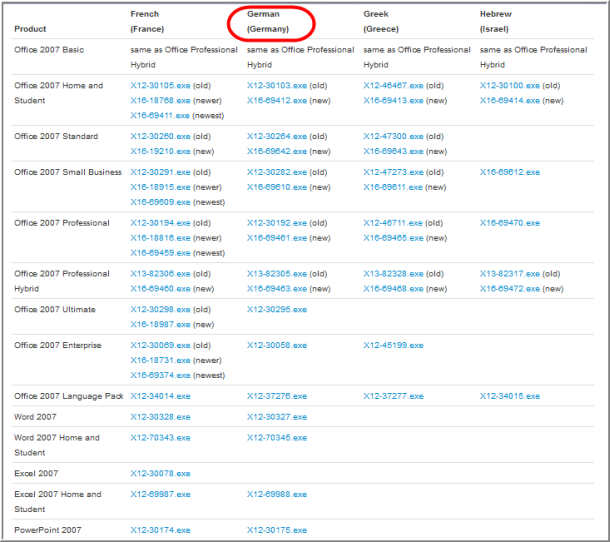Open Greek Office 2007 Professional old link
The height and width of the screenshot is (542, 610).
pyautogui.click(x=393, y=223)
